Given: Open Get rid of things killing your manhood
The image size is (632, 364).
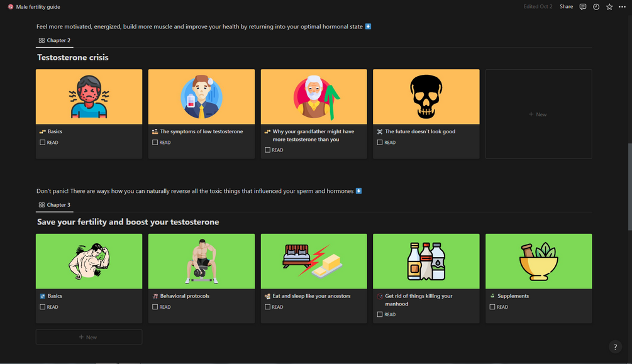Looking at the screenshot, I should tap(419, 300).
